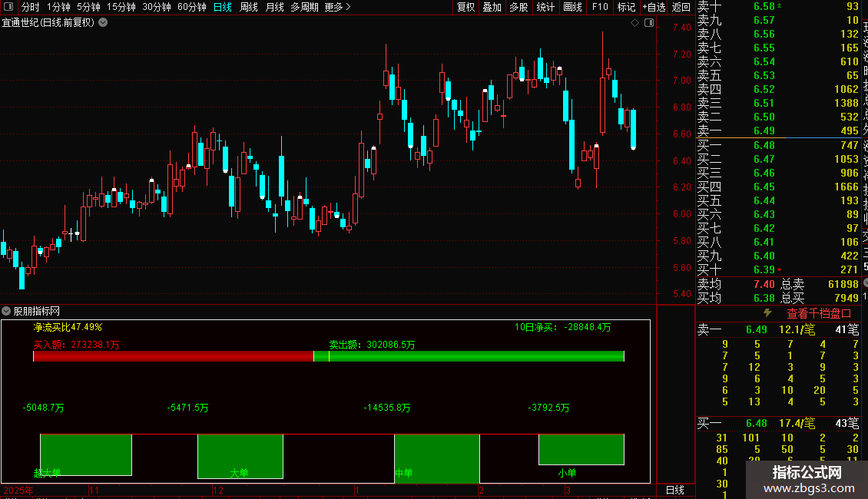Expand the 更多 periods menu
The image size is (868, 499).
tap(337, 7)
